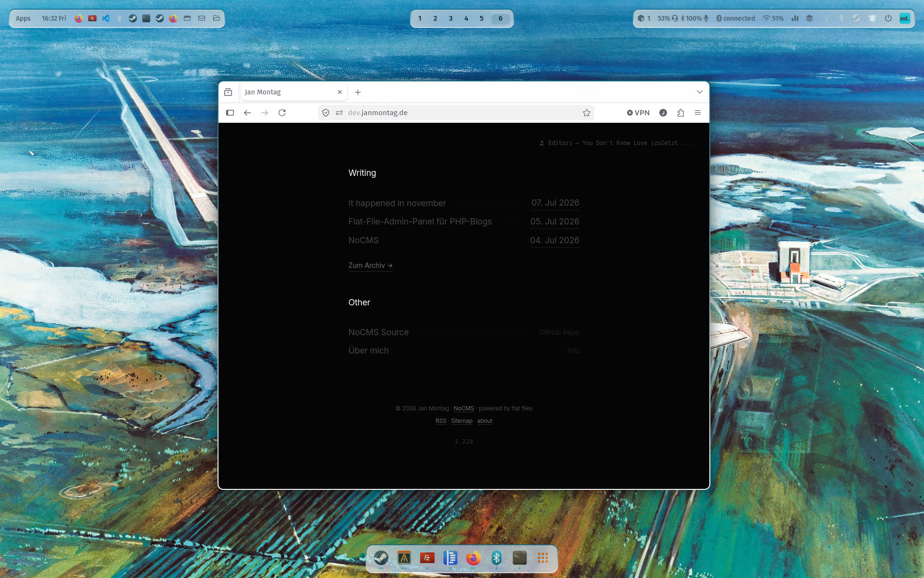Open the power menu in top panel
This screenshot has height=578, width=924.
pos(888,18)
